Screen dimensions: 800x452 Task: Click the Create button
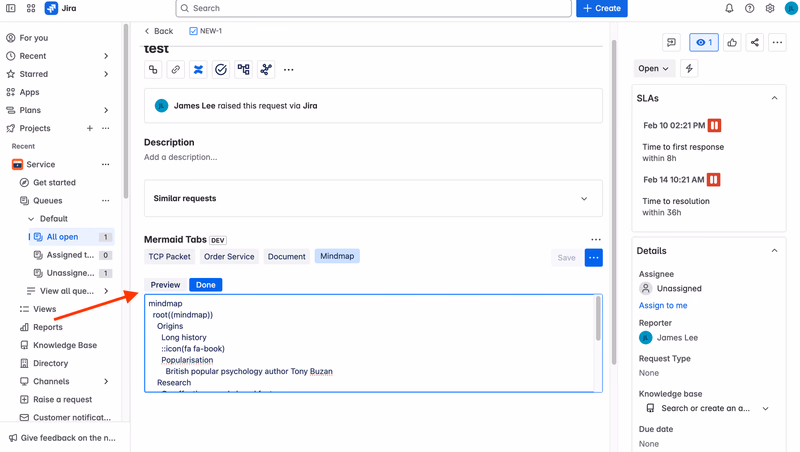coord(602,8)
